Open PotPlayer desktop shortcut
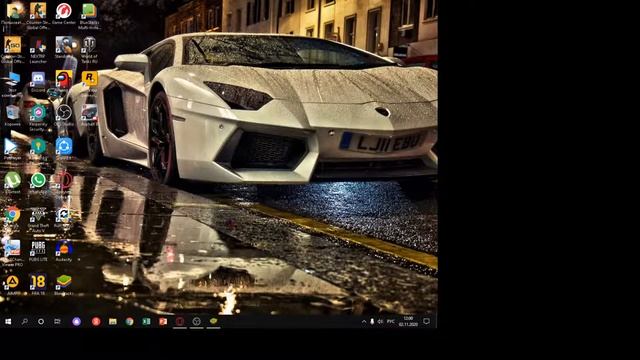Image resolution: width=640 pixels, height=360 pixels. (x=12, y=146)
